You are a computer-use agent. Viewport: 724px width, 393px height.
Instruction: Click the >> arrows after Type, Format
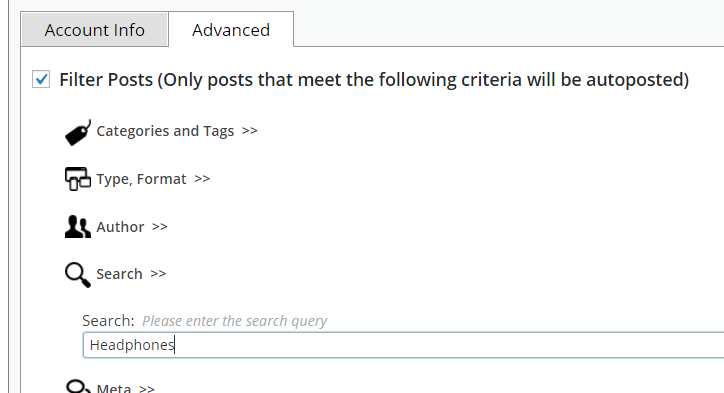[202, 179]
